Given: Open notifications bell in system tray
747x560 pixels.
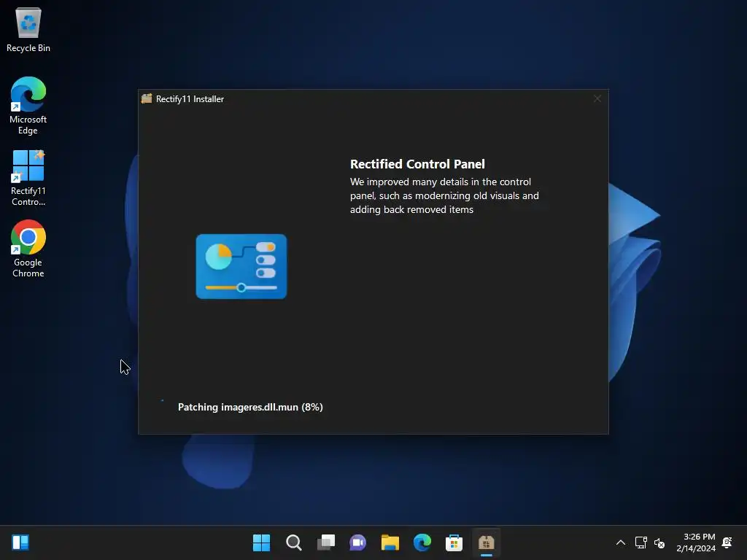Looking at the screenshot, I should pyautogui.click(x=727, y=542).
